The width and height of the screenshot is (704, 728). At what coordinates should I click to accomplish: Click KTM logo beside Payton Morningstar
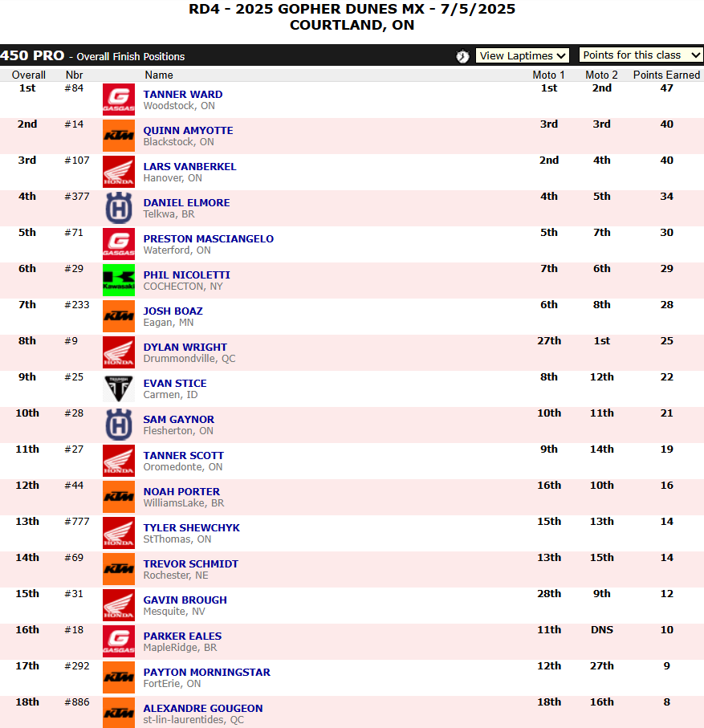click(x=119, y=677)
